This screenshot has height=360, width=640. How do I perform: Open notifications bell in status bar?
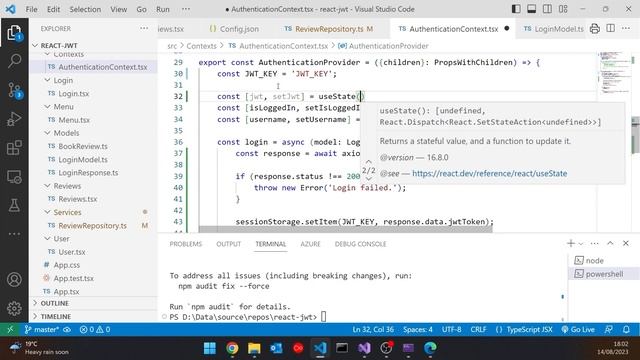point(626,329)
